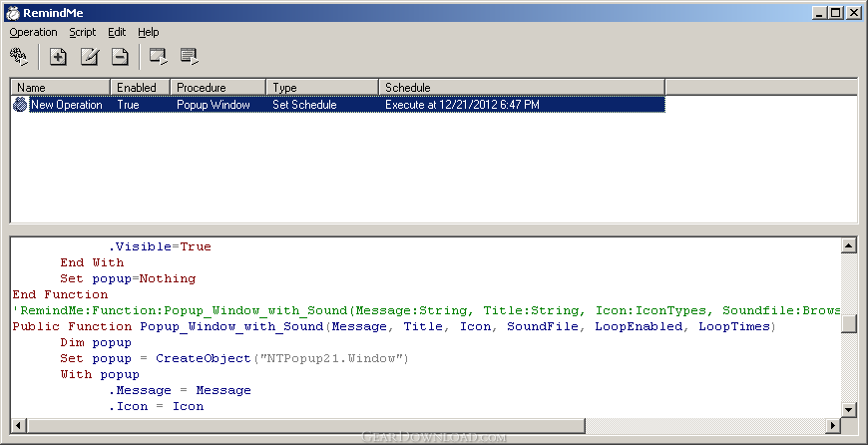Open the Operation menu
868x445 pixels.
(x=33, y=32)
